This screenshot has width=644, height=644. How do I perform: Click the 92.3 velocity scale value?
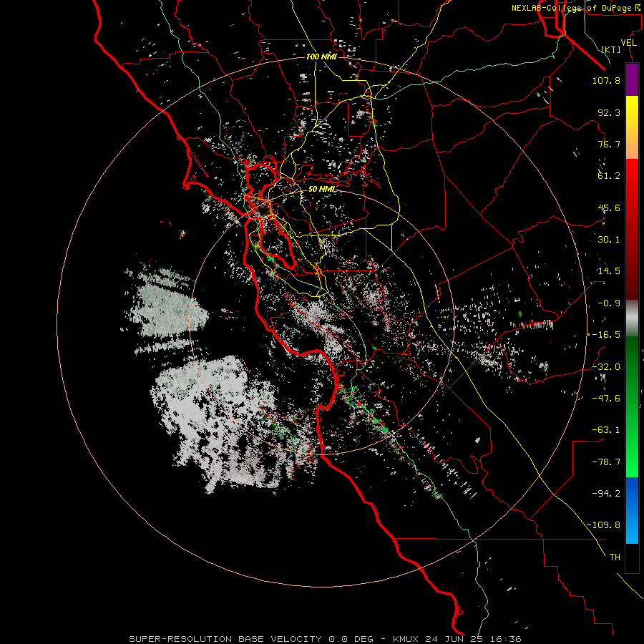[x=609, y=112]
